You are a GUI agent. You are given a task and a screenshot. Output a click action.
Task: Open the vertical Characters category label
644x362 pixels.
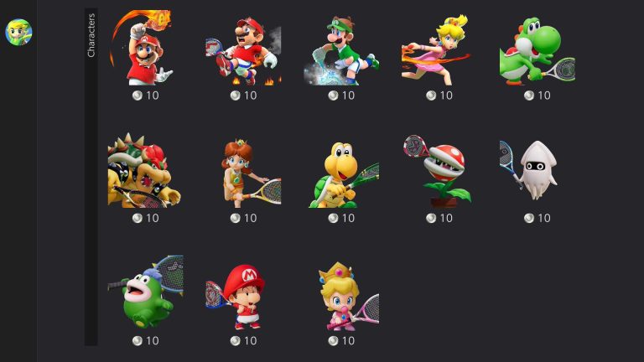coord(91,35)
